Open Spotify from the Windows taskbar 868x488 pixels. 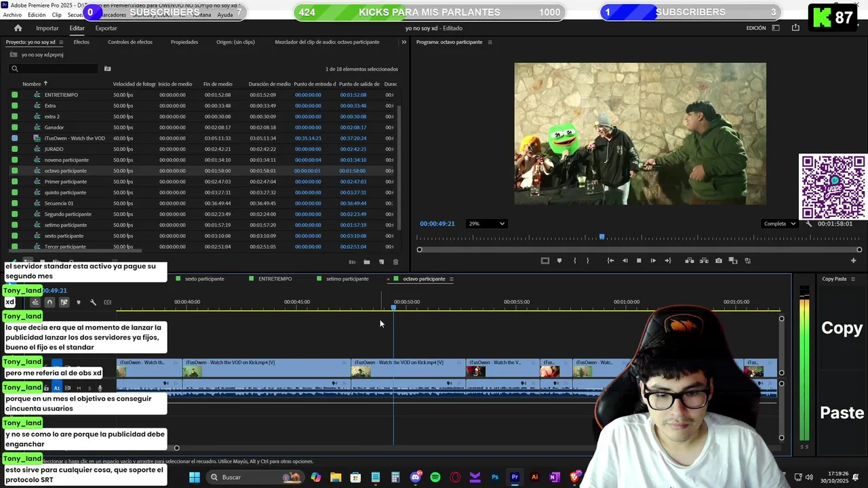[435, 477]
